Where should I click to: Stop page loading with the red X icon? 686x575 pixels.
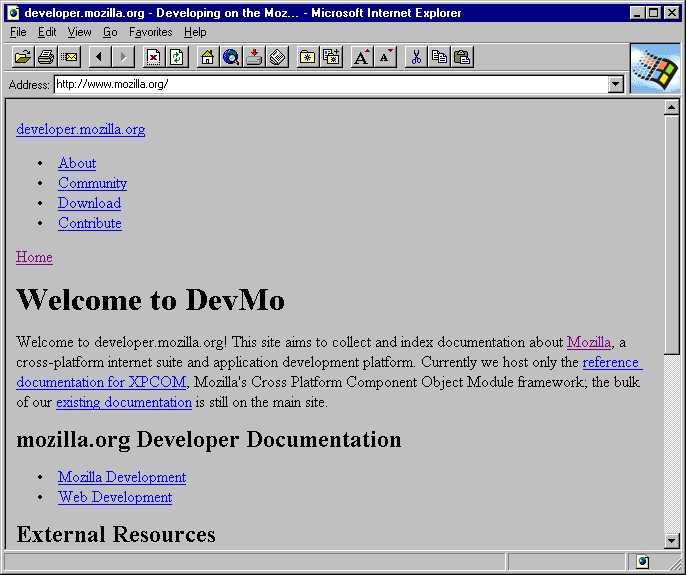pos(154,57)
